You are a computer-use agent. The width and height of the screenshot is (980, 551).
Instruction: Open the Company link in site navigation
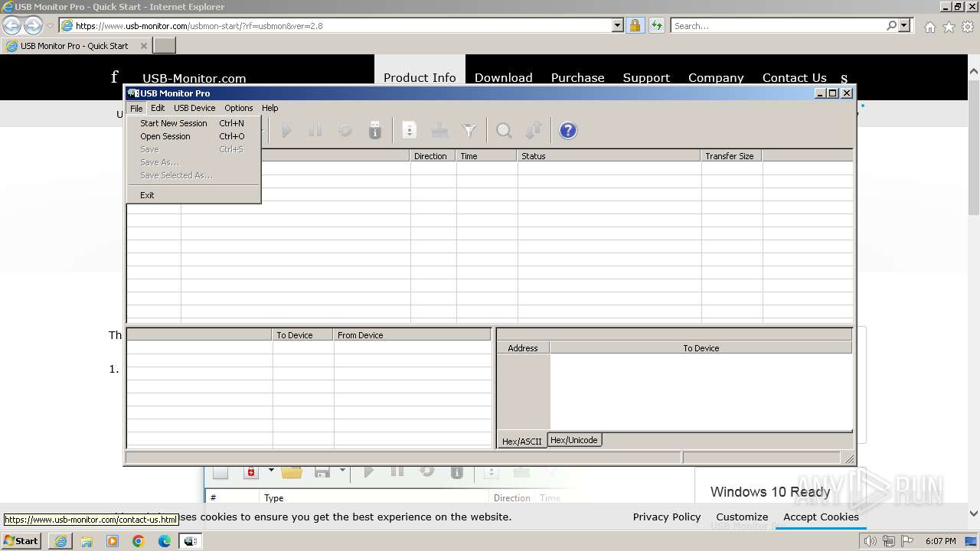tap(716, 77)
